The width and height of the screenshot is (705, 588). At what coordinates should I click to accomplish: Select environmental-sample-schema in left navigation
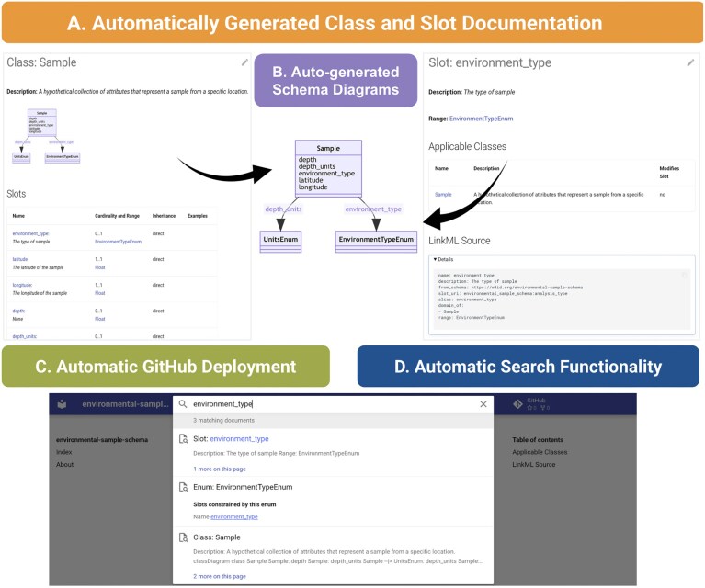pos(102,440)
